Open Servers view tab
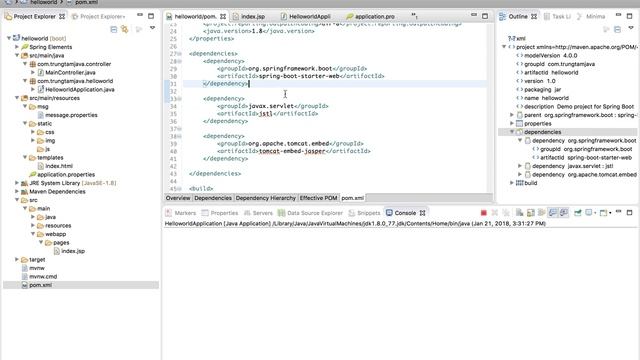 tap(258, 213)
